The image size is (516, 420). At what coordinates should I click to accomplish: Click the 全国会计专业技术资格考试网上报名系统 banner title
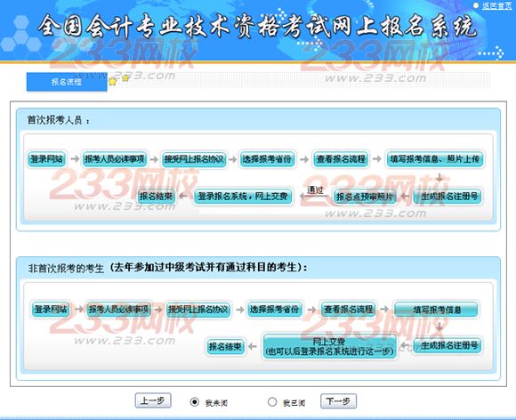point(257,27)
